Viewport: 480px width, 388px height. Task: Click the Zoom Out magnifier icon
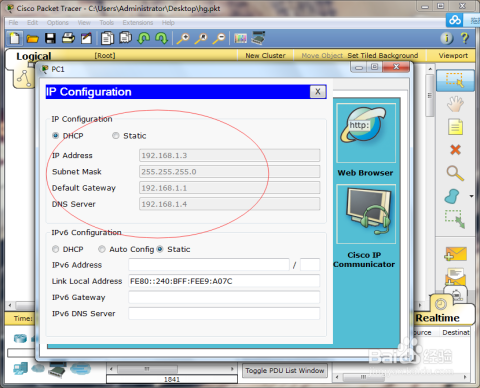tap(219, 38)
